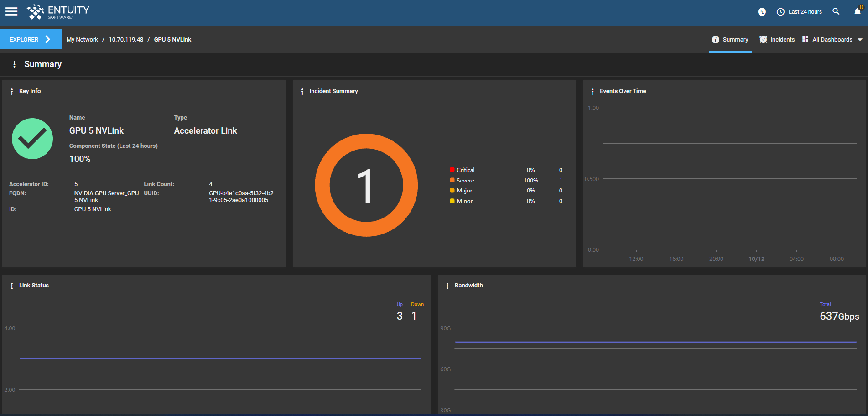868x416 pixels.
Task: Click the Entuity Software logo
Action: (58, 12)
